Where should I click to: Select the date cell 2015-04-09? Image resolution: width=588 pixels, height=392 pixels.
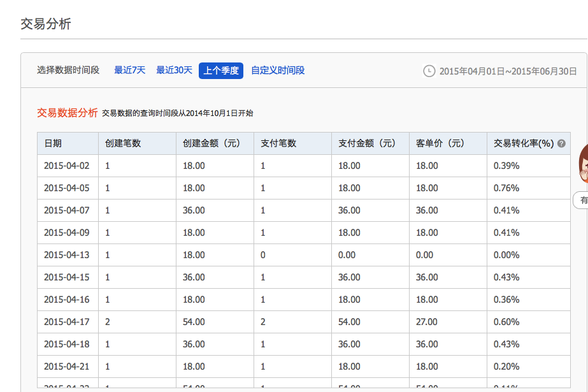coord(67,233)
